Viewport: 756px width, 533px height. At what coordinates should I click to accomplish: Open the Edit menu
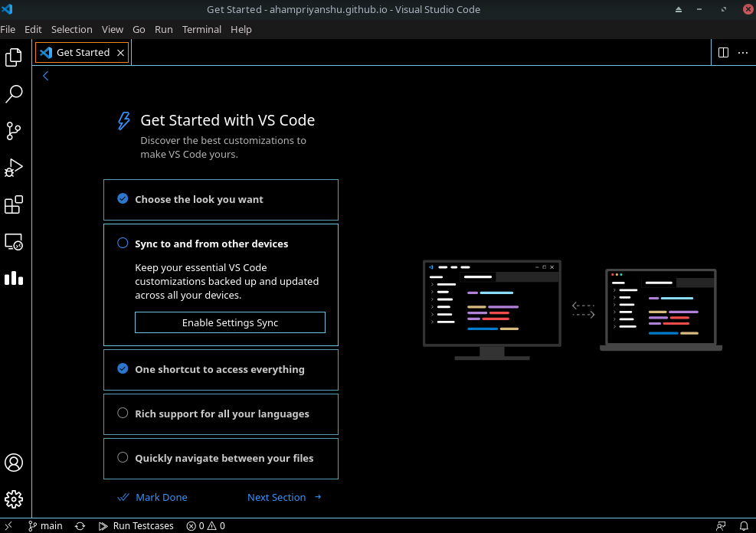click(33, 29)
